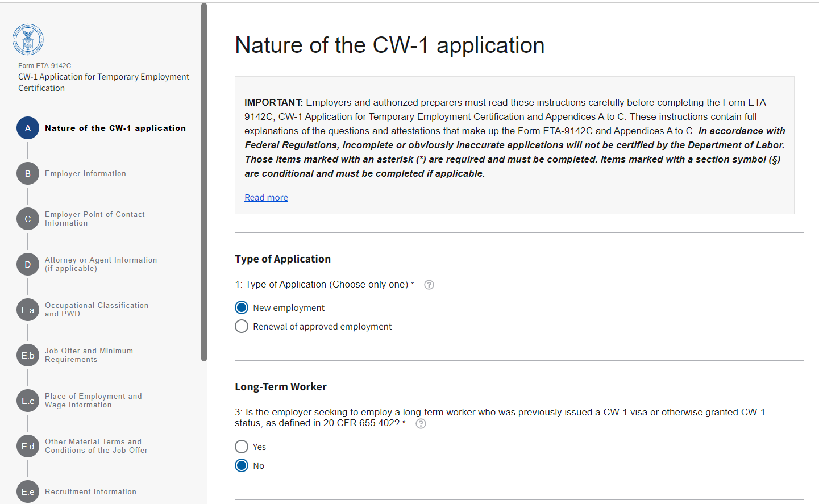Click the Type of Application heading
819x504 pixels.
pyautogui.click(x=282, y=259)
